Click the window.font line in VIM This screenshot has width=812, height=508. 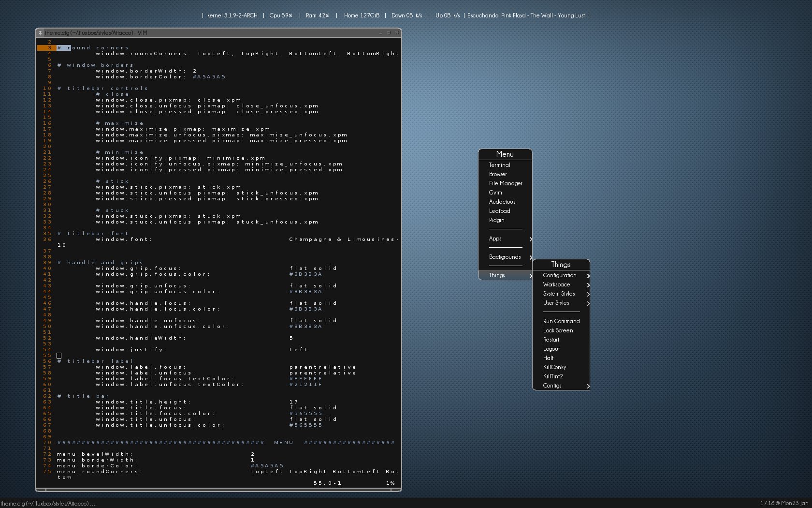point(247,239)
